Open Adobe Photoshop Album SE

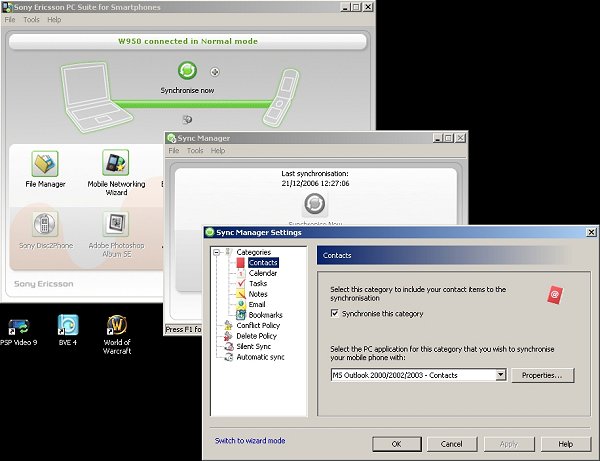tap(116, 224)
